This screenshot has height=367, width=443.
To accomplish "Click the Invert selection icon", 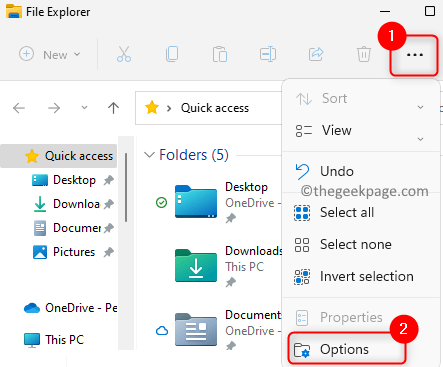I will click(x=302, y=277).
